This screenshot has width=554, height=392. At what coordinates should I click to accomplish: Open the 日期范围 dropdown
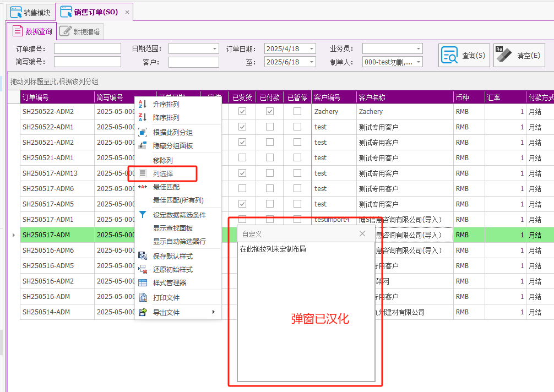pos(214,48)
